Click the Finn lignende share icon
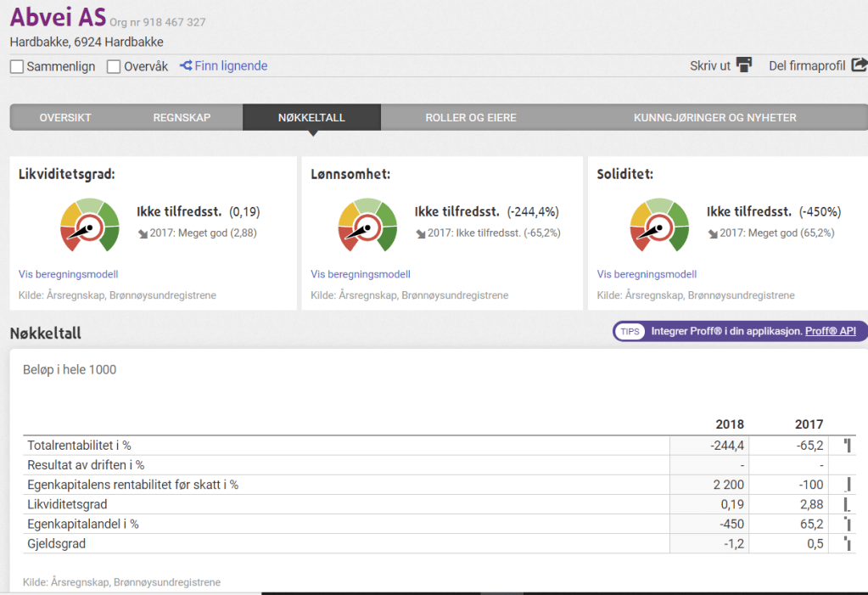868x595 pixels. [186, 65]
